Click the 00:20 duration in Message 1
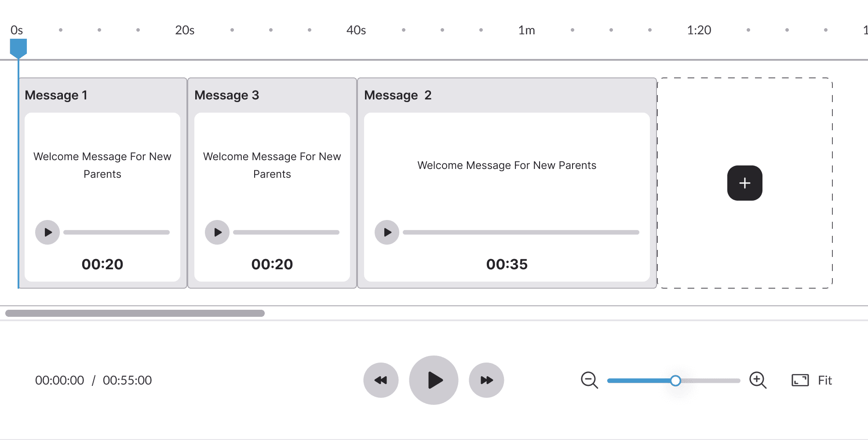The width and height of the screenshot is (868, 440). coord(102,264)
